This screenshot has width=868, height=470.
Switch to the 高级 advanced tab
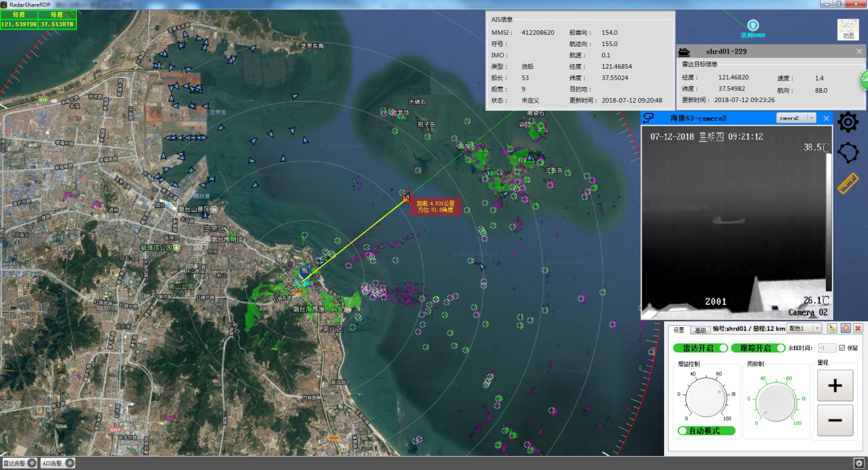pyautogui.click(x=700, y=330)
